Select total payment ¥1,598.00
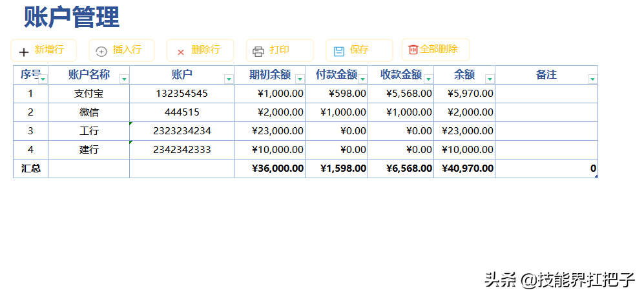The width and height of the screenshot is (644, 297). point(337,169)
